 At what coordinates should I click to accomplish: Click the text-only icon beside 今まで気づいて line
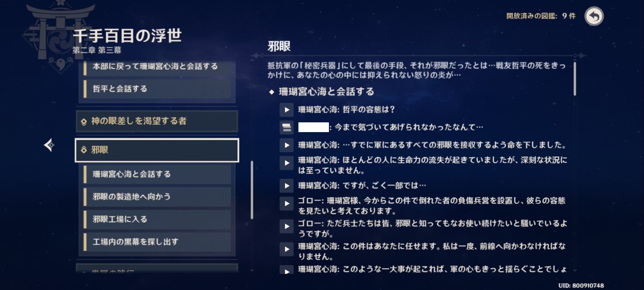click(x=286, y=127)
